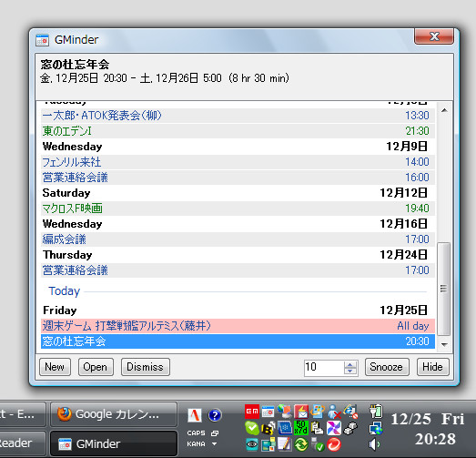
Task: Select event 一太郎･ATOK発表会(柳)
Action: (x=238, y=116)
